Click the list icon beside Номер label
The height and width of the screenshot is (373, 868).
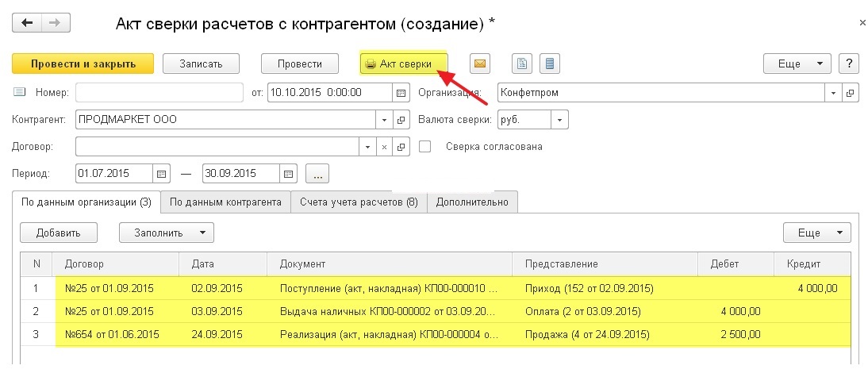click(x=19, y=92)
